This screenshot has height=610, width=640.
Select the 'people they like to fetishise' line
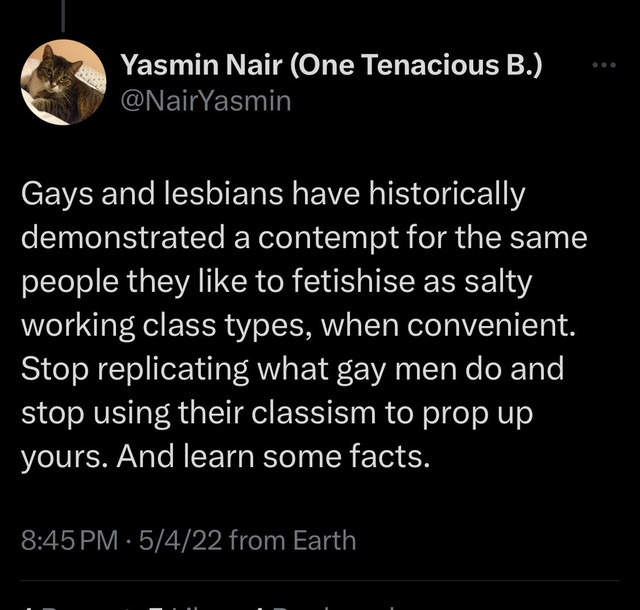276,282
